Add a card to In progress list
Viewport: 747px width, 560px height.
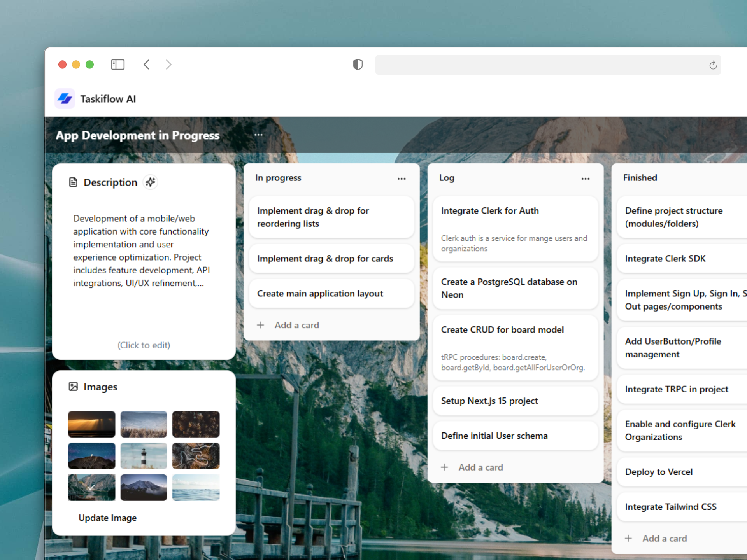(296, 325)
